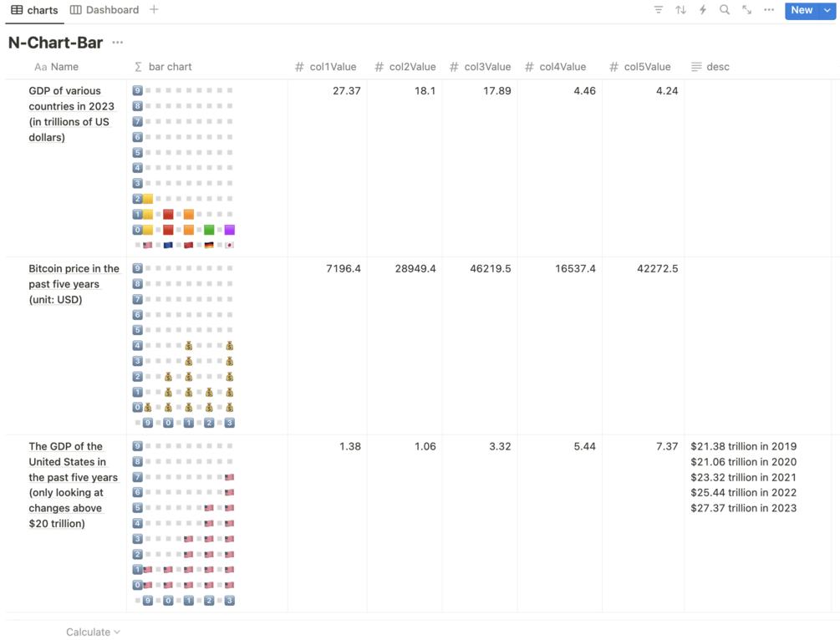Open the Calculate dropdown at table bottom
840x640 pixels.
click(x=94, y=632)
